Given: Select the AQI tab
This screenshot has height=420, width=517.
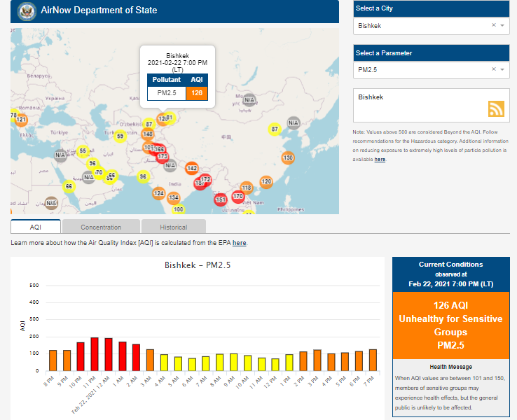Looking at the screenshot, I should click(x=36, y=227).
